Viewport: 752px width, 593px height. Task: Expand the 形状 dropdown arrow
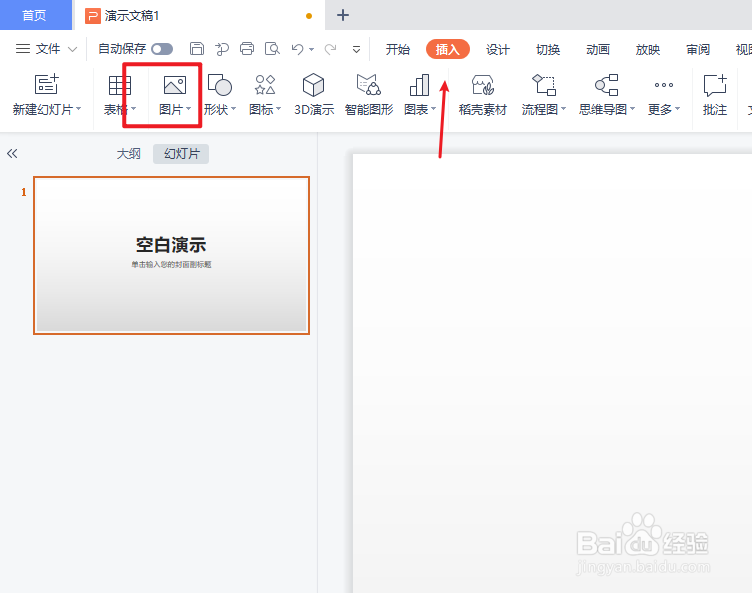234,109
